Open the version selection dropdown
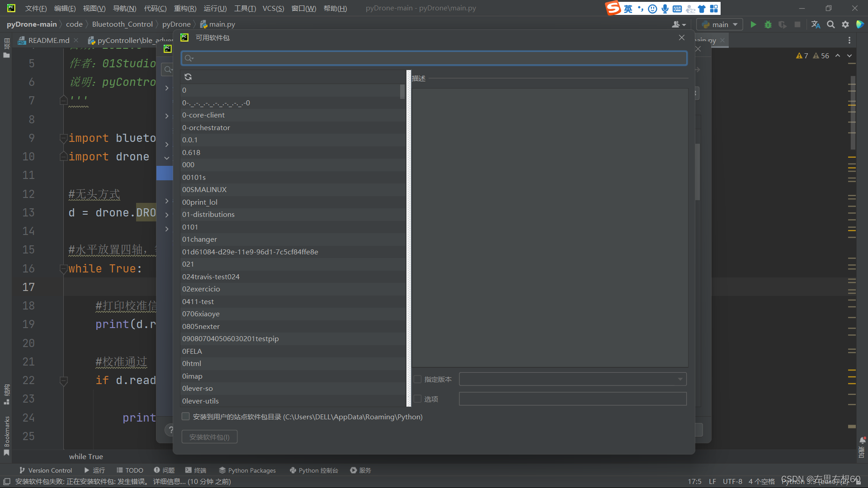 [x=680, y=379]
